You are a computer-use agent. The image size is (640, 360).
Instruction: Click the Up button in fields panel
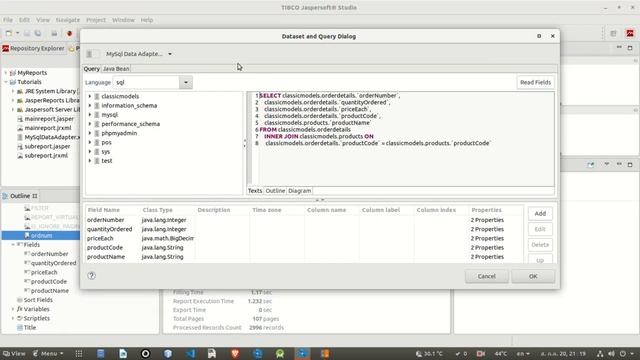(540, 260)
